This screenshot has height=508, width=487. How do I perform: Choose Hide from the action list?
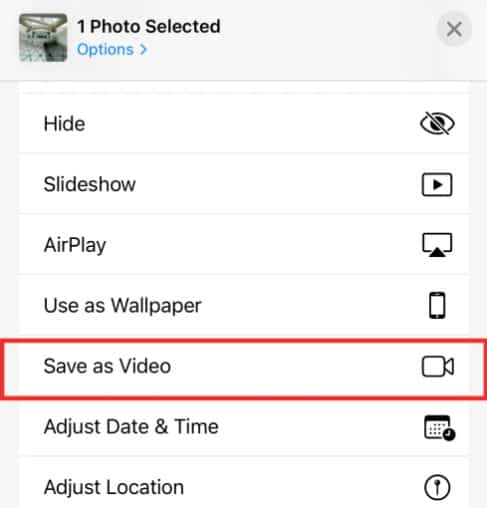click(244, 124)
